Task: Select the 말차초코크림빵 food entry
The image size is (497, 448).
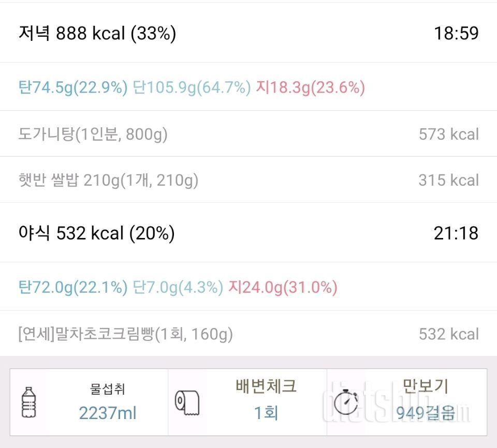Action: (x=125, y=334)
